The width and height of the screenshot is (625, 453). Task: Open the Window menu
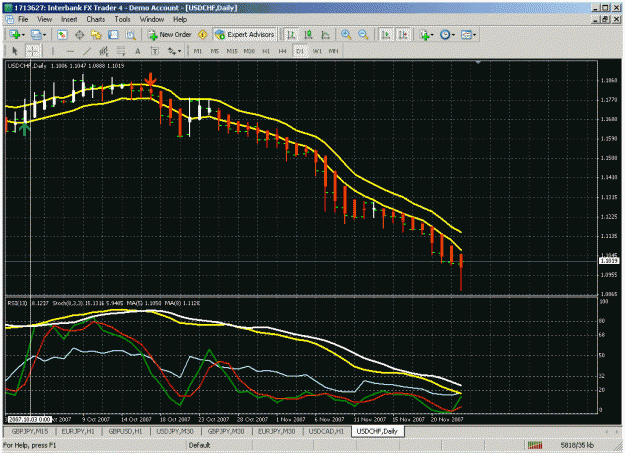coord(151,19)
